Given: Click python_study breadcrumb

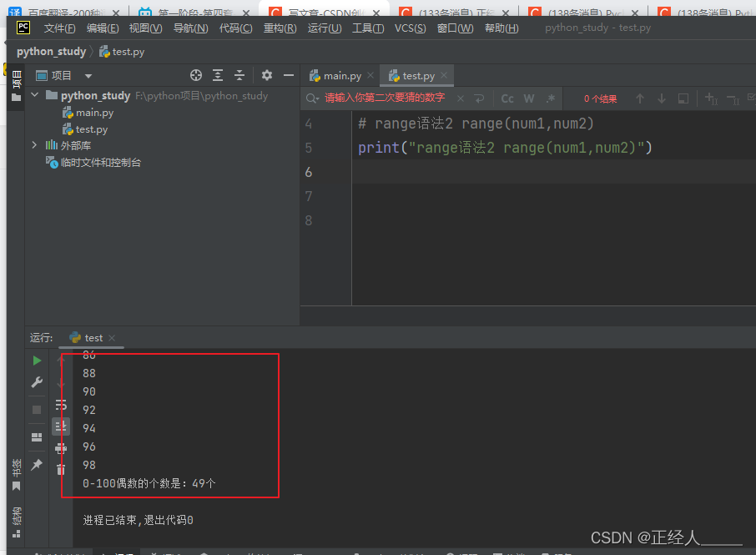Looking at the screenshot, I should (51, 52).
